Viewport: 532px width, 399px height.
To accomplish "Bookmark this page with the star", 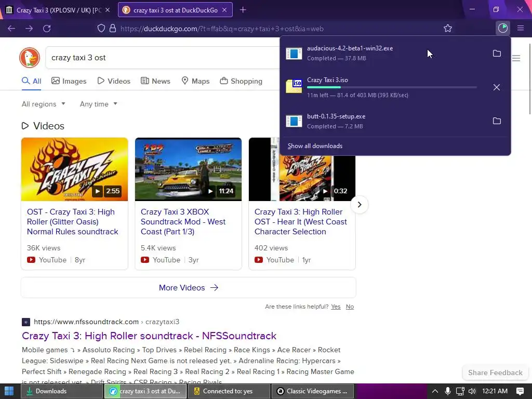I will (448, 28).
